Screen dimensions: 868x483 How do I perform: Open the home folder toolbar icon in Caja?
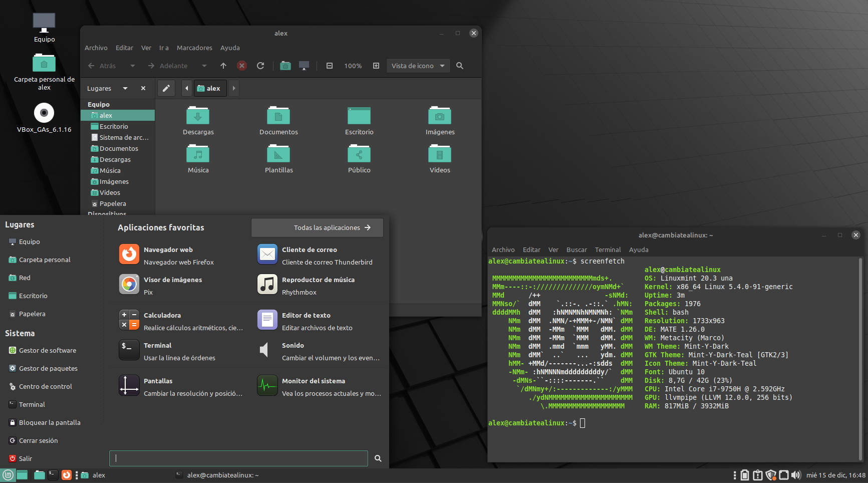285,66
